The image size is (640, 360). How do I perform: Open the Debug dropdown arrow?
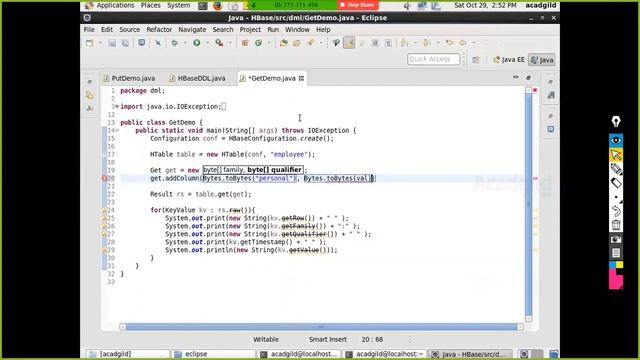[x=185, y=43]
